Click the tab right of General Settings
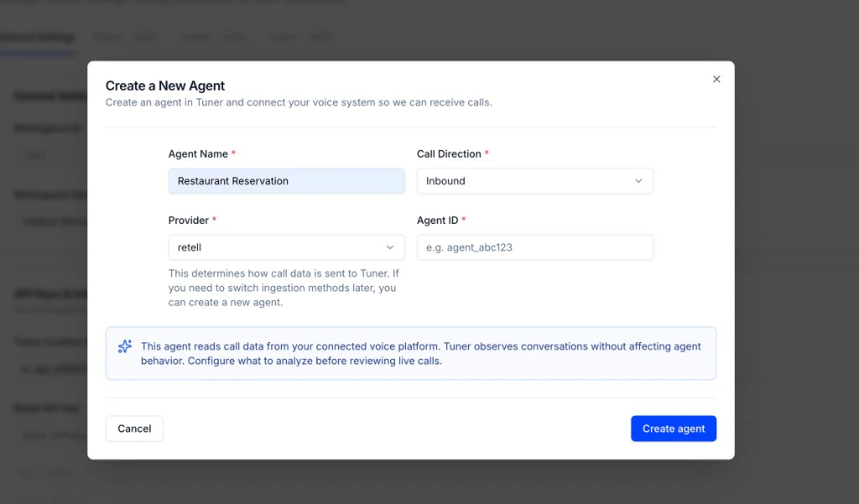Image resolution: width=859 pixels, height=504 pixels. [107, 37]
